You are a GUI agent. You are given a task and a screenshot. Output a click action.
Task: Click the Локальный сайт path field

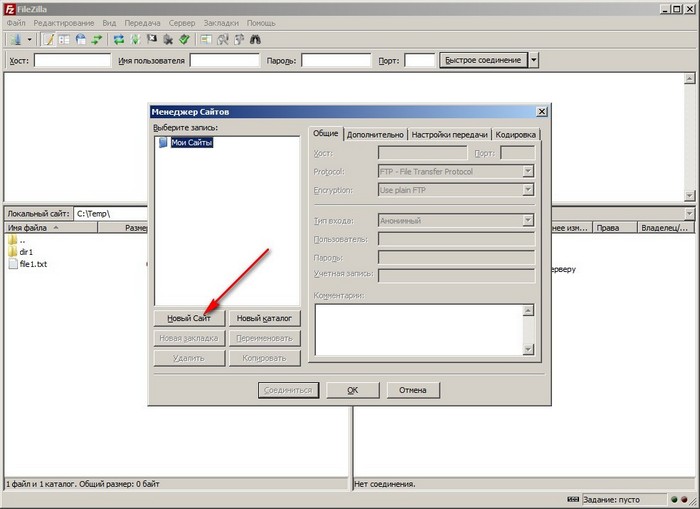(x=111, y=214)
